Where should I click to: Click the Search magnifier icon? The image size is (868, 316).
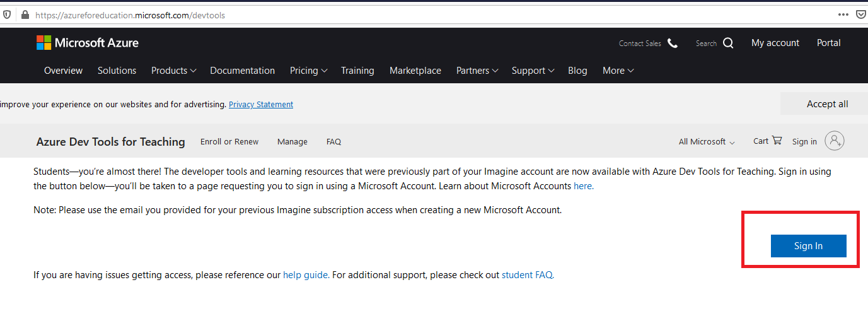pyautogui.click(x=728, y=44)
